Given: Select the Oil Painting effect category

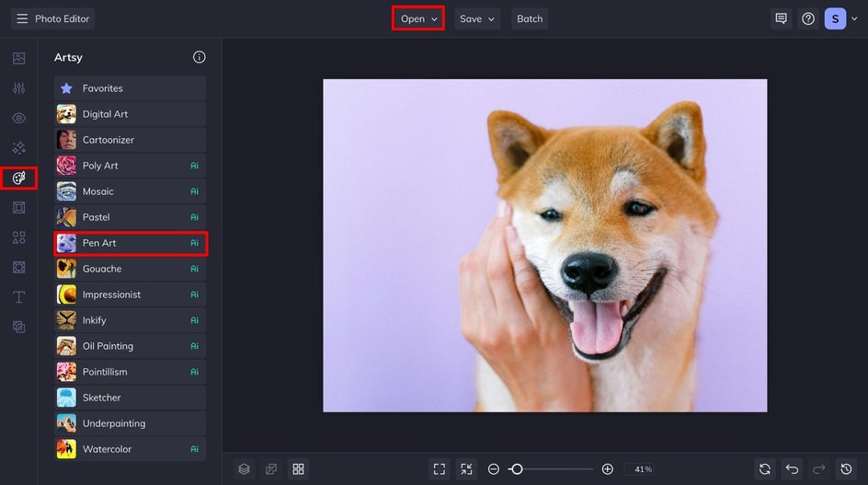Looking at the screenshot, I should [130, 346].
